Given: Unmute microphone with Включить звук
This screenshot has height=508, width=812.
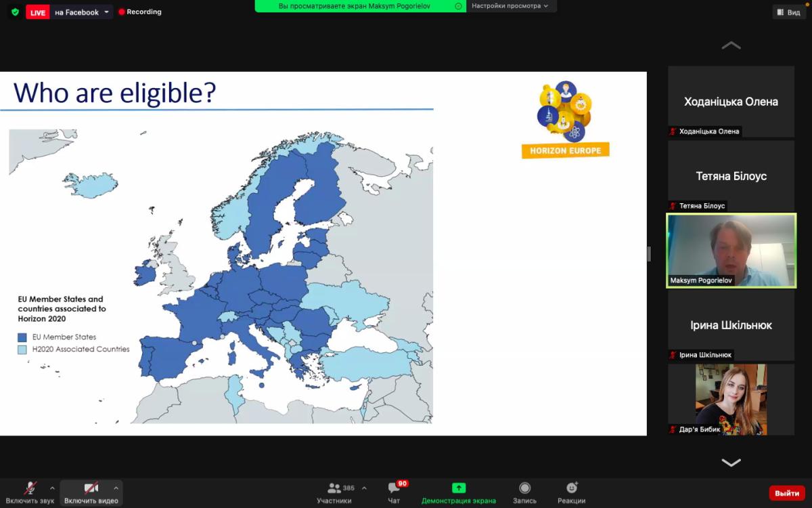Looking at the screenshot, I should tap(30, 488).
